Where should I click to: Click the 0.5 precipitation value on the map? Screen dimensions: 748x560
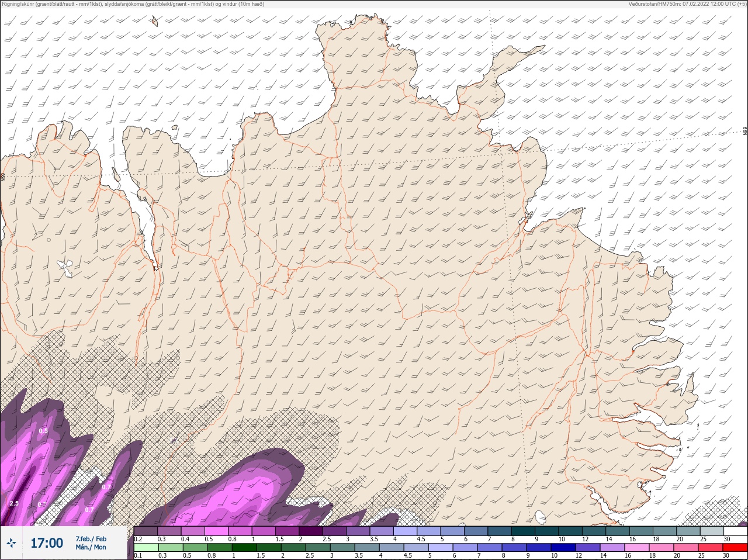(x=43, y=431)
